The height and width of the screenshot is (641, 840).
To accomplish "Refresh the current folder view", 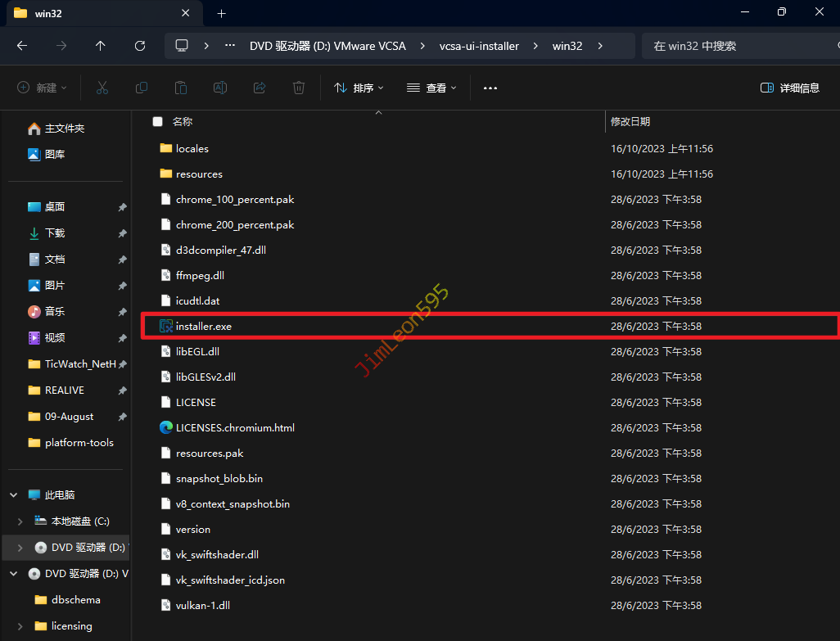I will [140, 46].
